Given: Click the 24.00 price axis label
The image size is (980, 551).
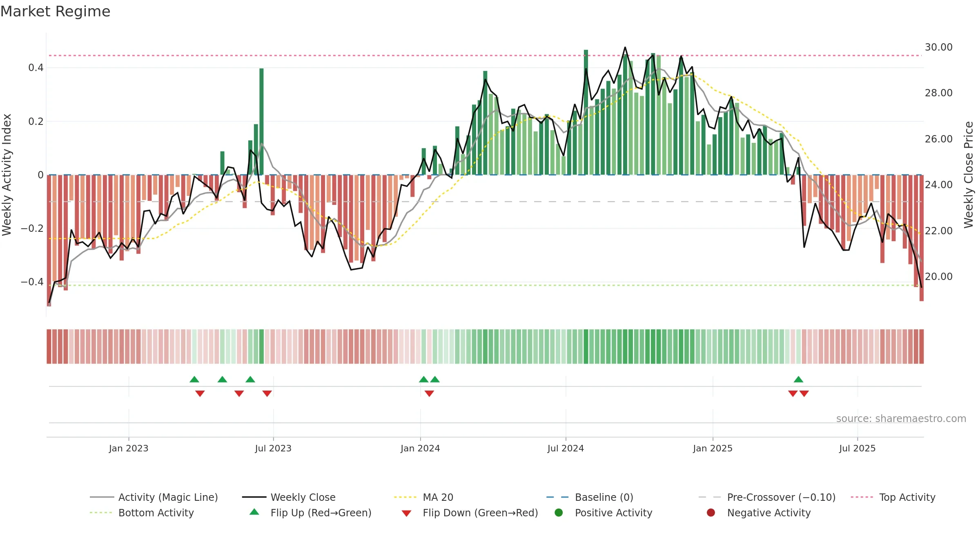Looking at the screenshot, I should [938, 185].
